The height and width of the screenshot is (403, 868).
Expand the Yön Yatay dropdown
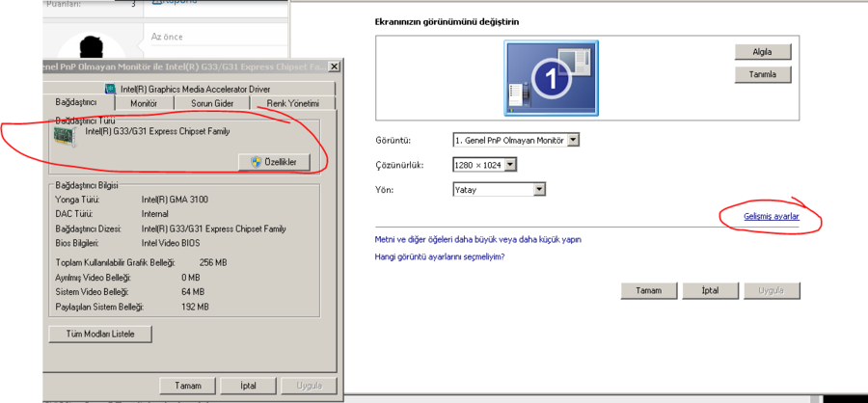click(540, 190)
